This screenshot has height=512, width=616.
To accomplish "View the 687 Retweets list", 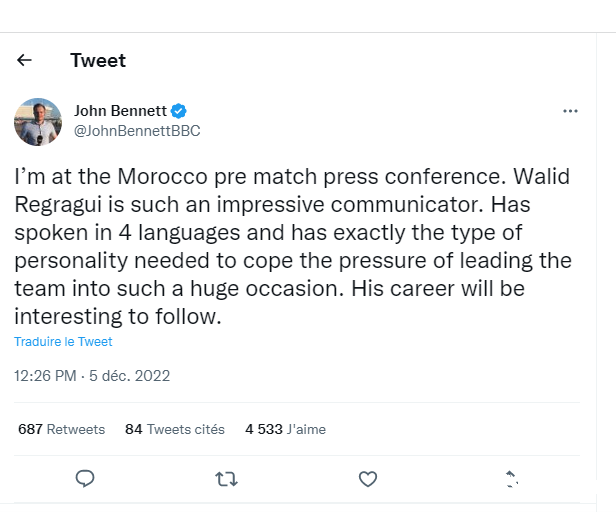I will click(61, 429).
